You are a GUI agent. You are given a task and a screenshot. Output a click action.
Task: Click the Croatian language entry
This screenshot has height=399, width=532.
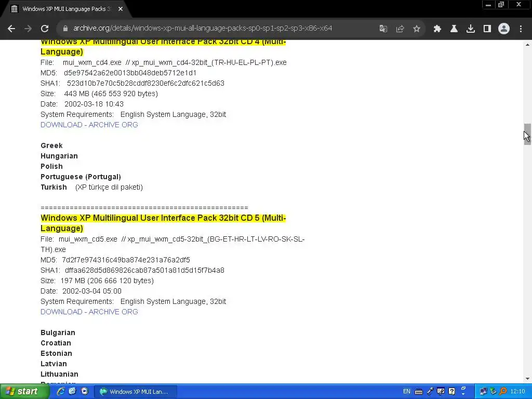click(x=56, y=343)
